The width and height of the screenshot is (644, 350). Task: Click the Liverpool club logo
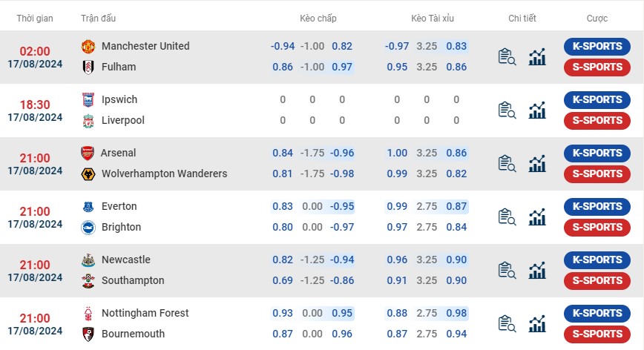88,120
